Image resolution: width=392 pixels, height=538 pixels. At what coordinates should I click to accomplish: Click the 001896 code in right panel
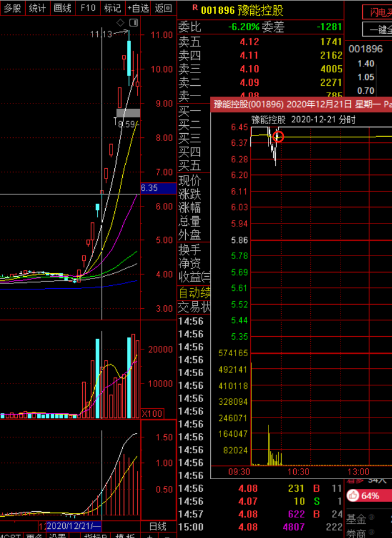pos(366,49)
